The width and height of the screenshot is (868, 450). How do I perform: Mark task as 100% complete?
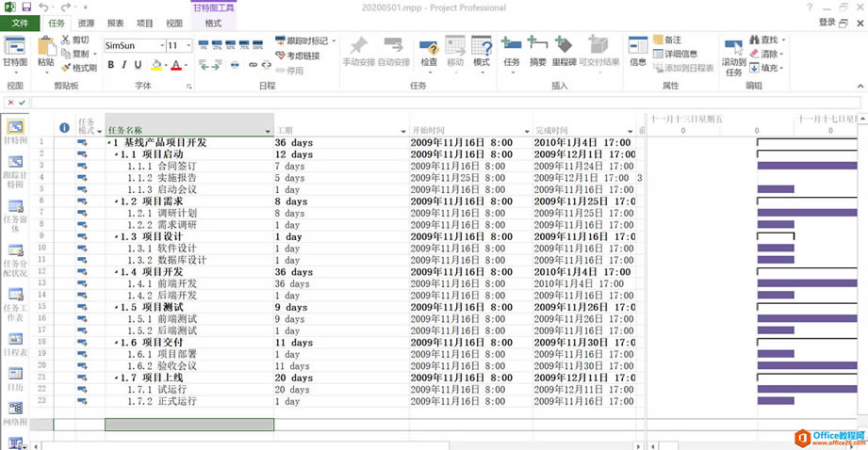point(259,45)
